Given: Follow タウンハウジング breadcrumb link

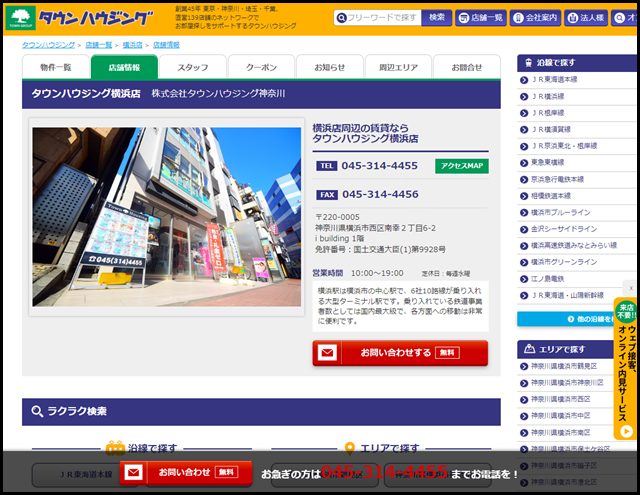Looking at the screenshot, I should click(49, 45).
